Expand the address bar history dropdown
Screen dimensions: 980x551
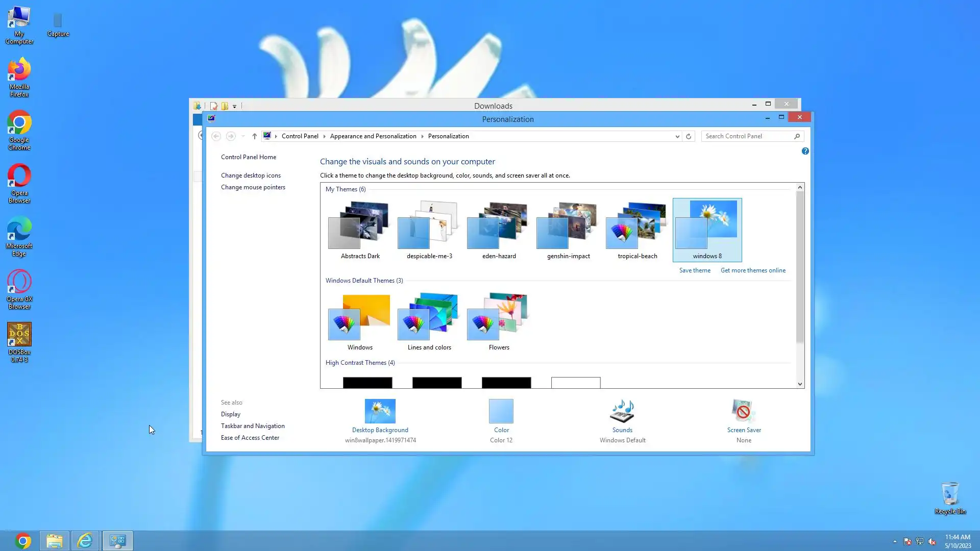(x=677, y=136)
